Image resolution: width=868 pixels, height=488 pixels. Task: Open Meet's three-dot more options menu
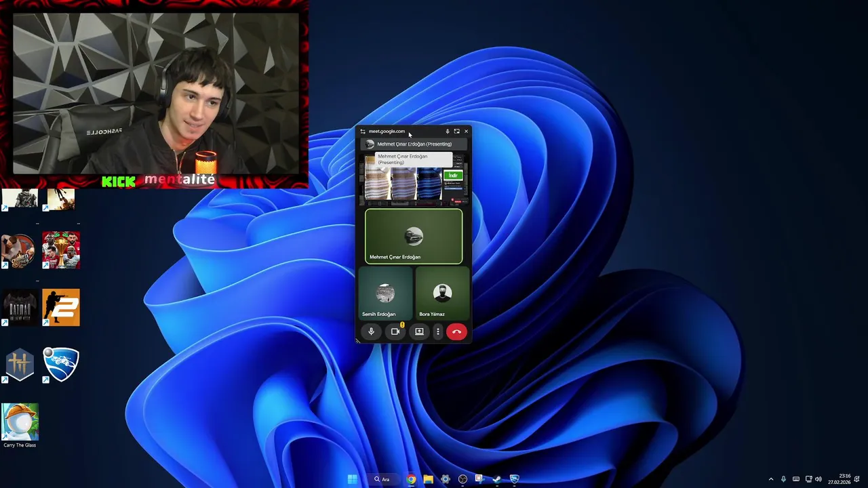(438, 331)
